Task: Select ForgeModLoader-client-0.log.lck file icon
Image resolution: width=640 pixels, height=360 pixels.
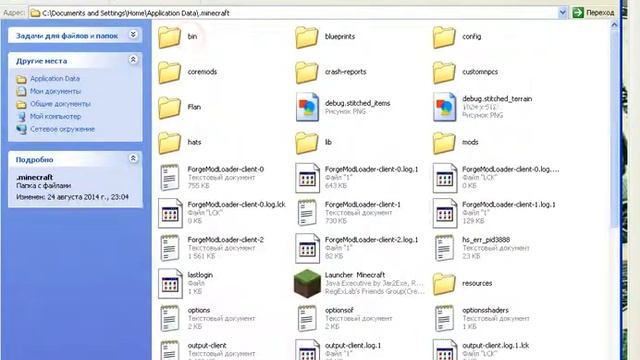Action: [170, 213]
